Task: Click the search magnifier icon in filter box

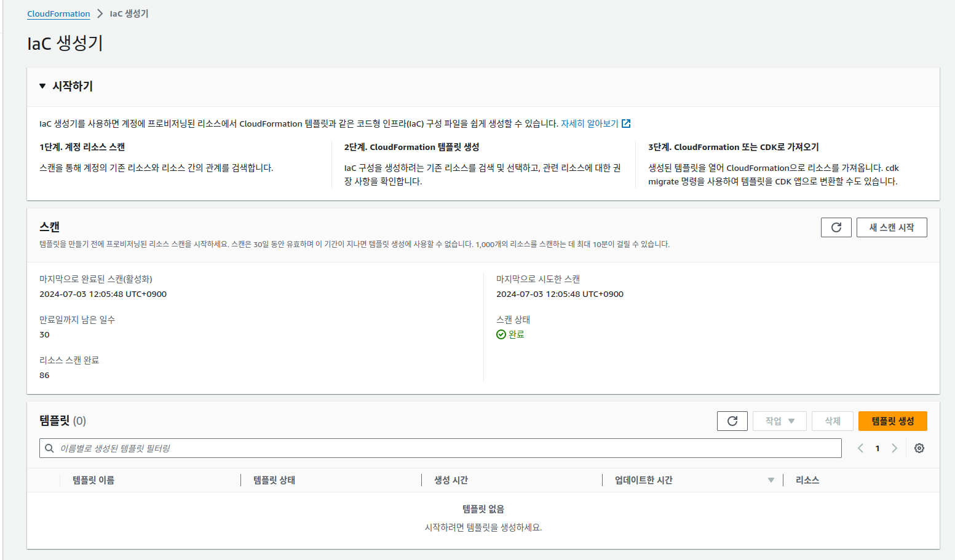Action: [49, 448]
